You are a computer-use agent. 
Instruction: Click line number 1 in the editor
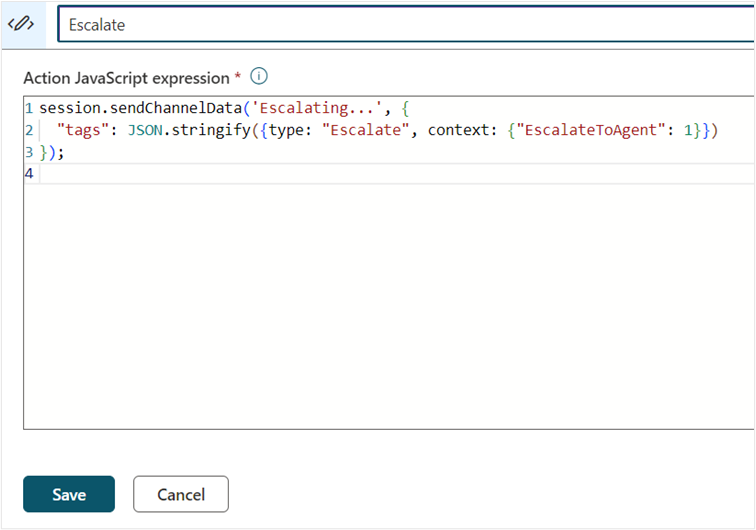[29, 108]
